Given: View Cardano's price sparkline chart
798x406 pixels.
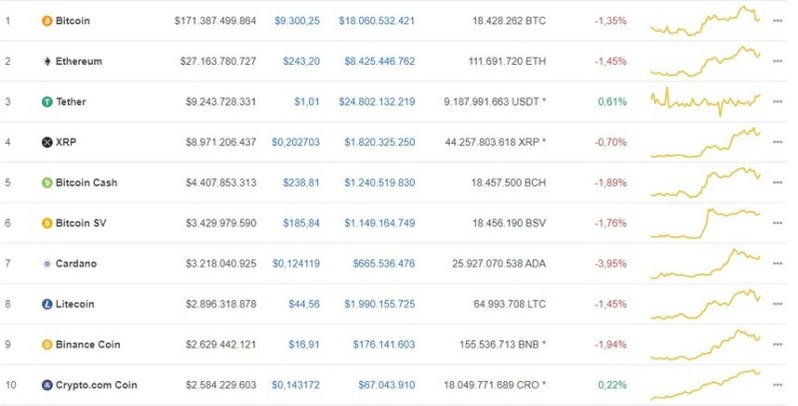Looking at the screenshot, I should pos(705,263).
